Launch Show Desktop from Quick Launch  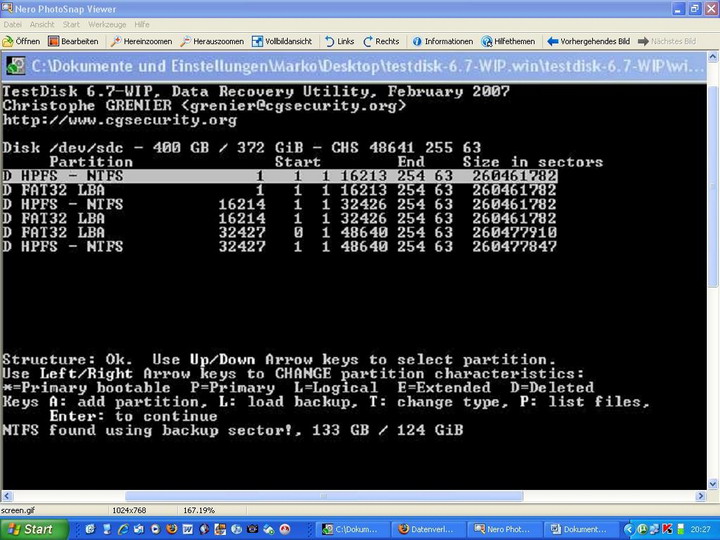(x=90, y=529)
